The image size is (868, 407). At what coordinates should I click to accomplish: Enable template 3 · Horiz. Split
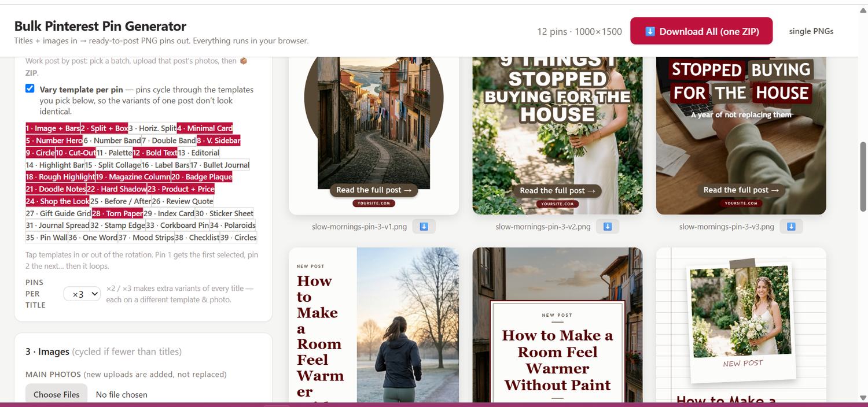pyautogui.click(x=152, y=128)
